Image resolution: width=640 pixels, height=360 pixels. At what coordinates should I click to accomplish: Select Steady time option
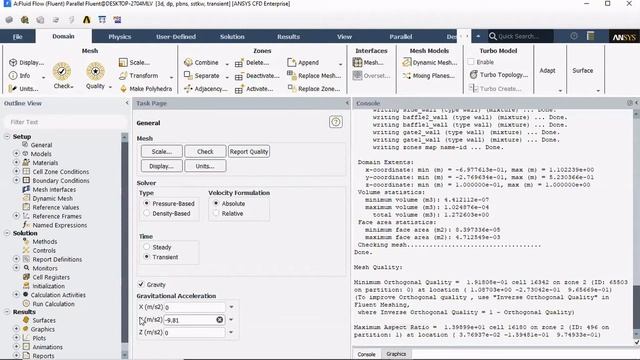click(147, 247)
